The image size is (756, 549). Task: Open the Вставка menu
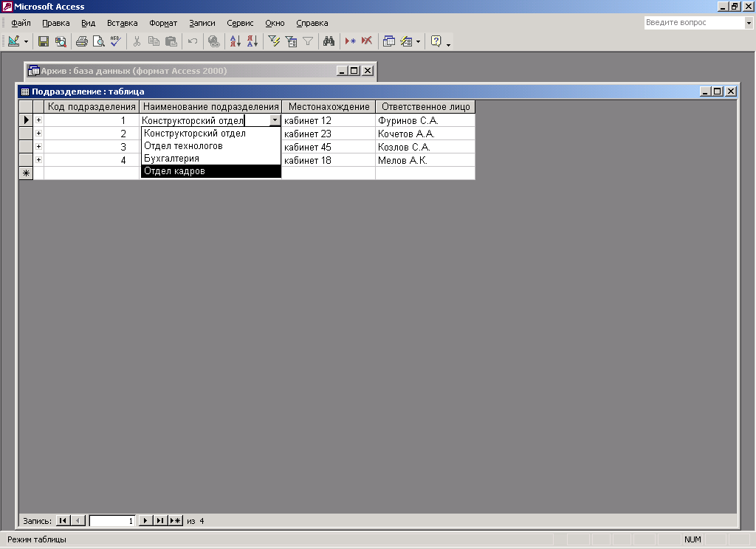pyautogui.click(x=122, y=23)
